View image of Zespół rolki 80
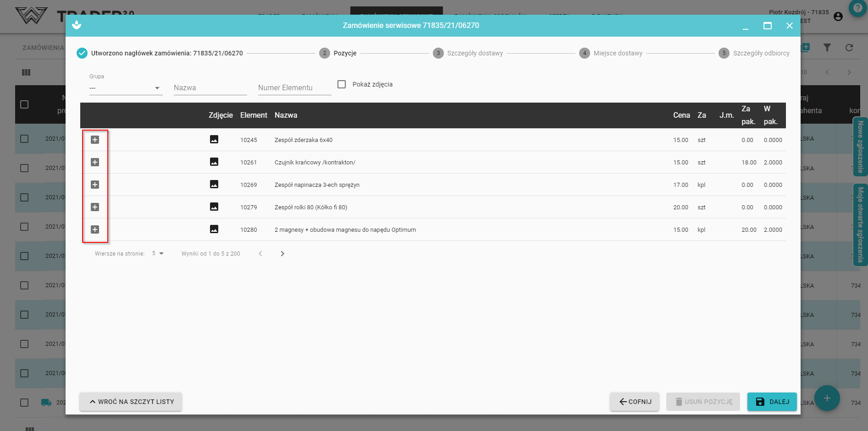868x431 pixels. pos(214,207)
